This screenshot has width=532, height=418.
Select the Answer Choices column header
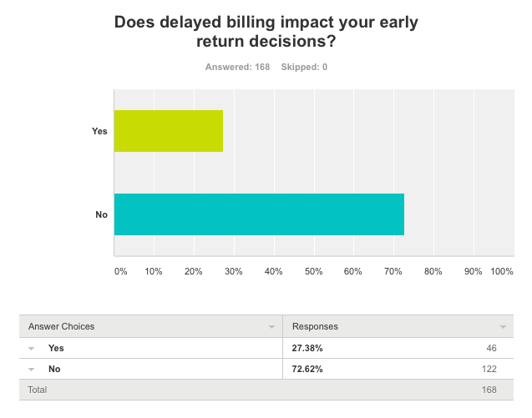click(x=63, y=327)
